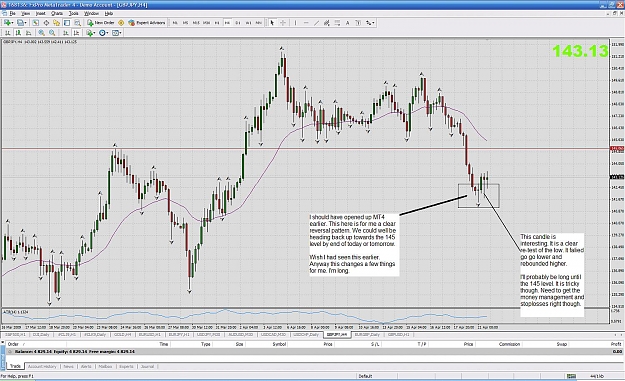Switch chart to candlestick mode
625x381 pixels.
tap(18, 33)
